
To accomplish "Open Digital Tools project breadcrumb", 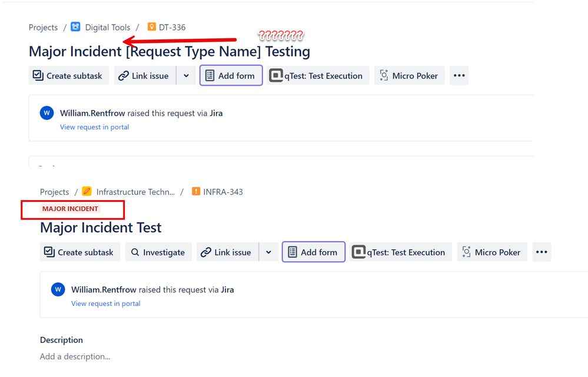I will (108, 28).
